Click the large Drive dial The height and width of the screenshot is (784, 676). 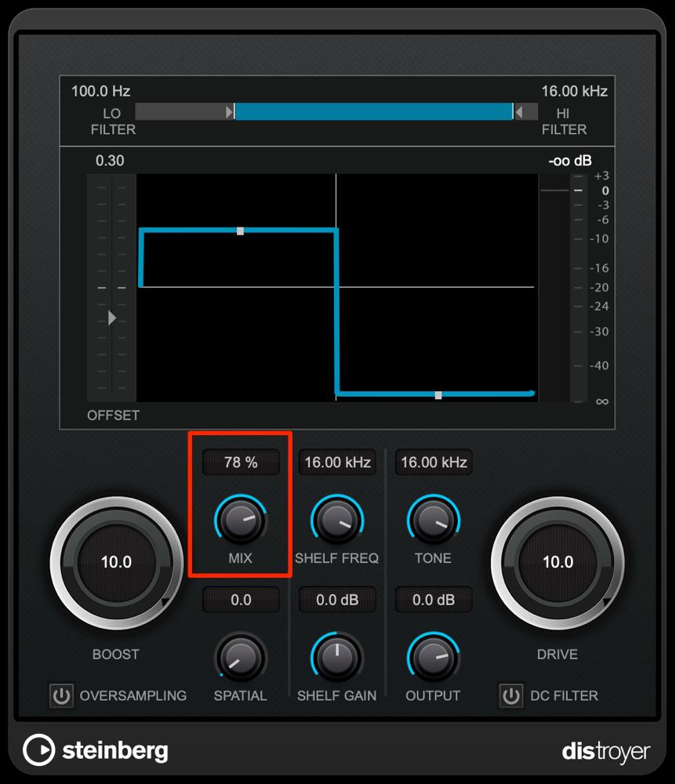tap(558, 562)
